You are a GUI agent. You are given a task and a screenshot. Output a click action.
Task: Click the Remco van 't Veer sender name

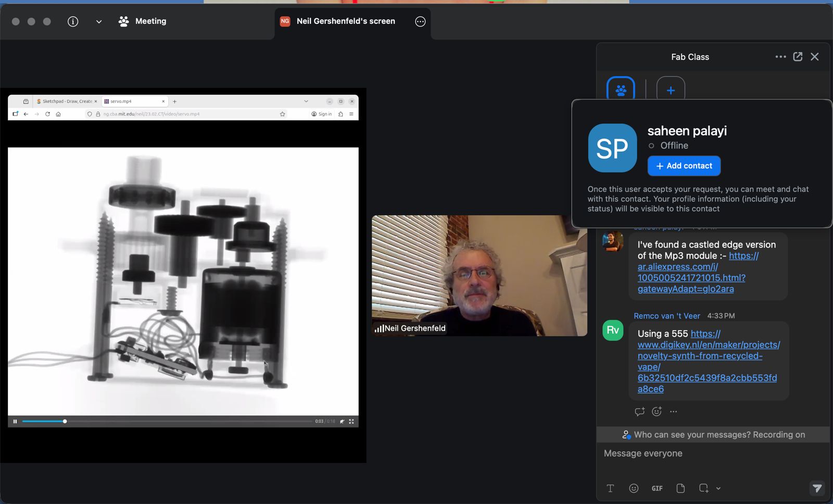(x=667, y=316)
